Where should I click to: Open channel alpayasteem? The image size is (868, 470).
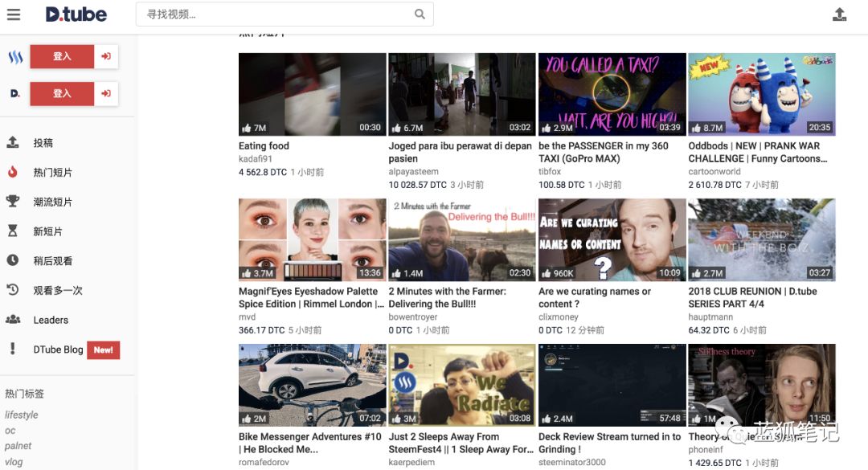pos(414,172)
